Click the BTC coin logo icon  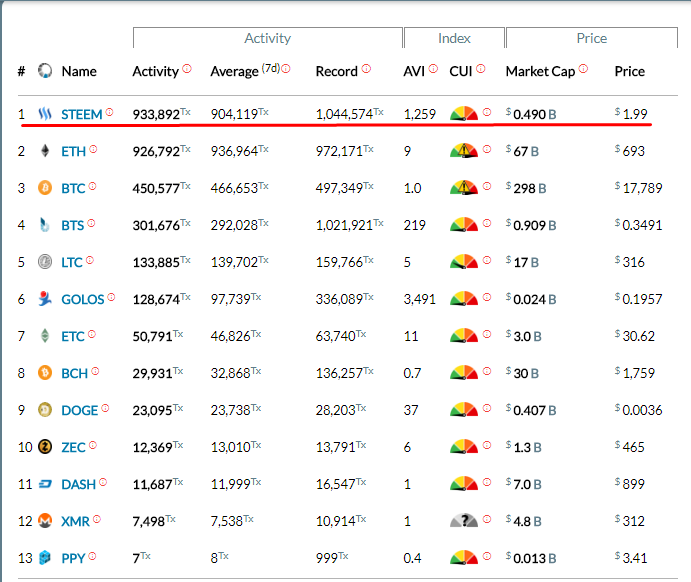point(45,188)
